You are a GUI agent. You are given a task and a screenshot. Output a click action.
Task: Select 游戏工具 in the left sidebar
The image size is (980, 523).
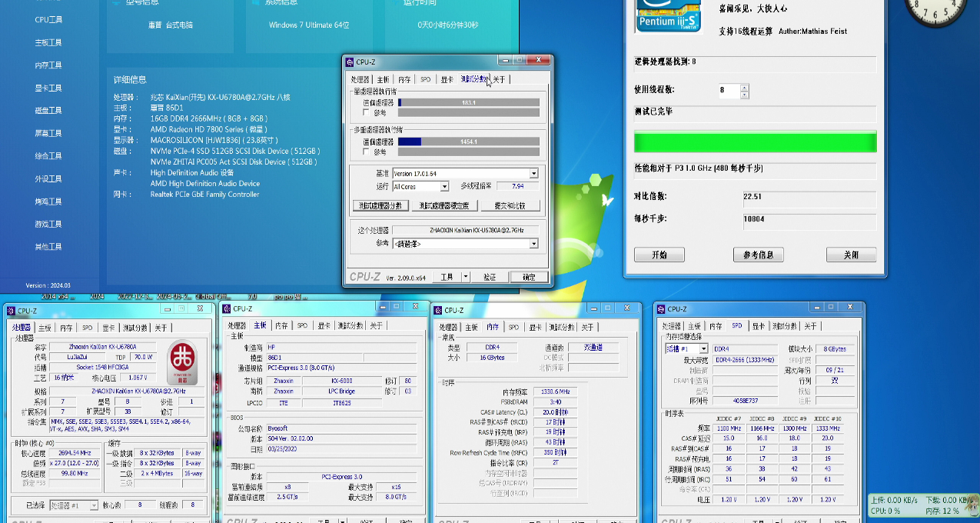click(48, 224)
